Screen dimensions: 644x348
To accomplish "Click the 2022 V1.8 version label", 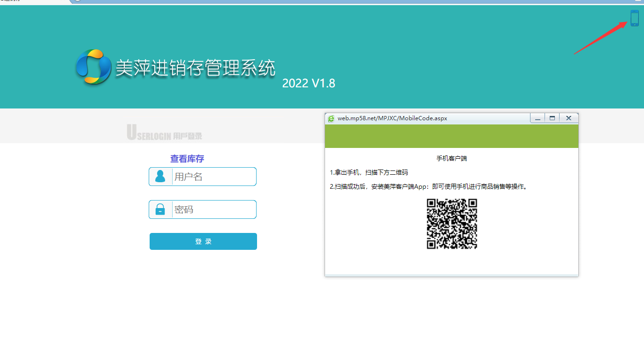I will click(309, 84).
